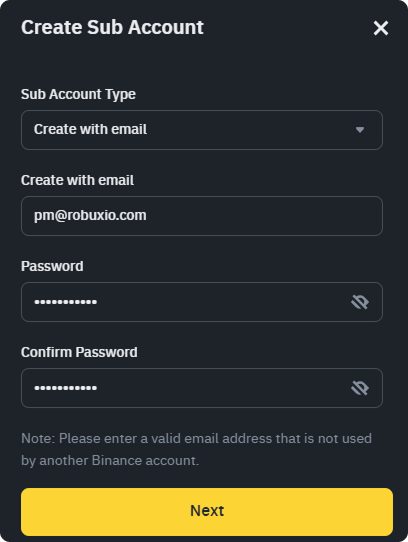This screenshot has width=408, height=542.
Task: Reveal Confirm Password using its crossed-eye icon
Action: (x=360, y=388)
